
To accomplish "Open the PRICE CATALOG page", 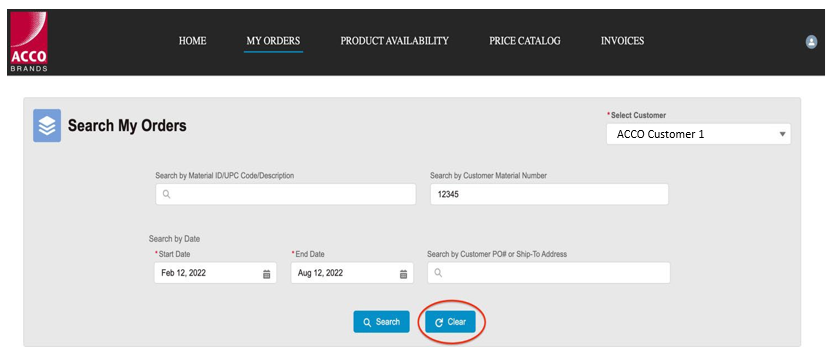I will [525, 41].
